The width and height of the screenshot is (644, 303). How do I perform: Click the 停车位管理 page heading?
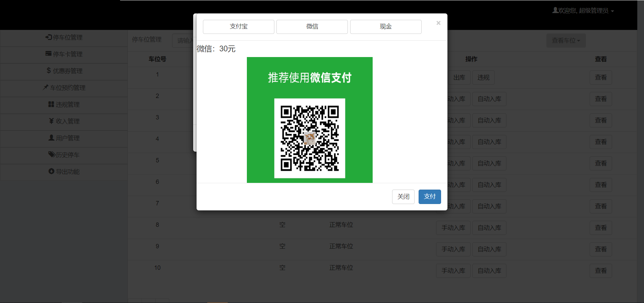(147, 40)
